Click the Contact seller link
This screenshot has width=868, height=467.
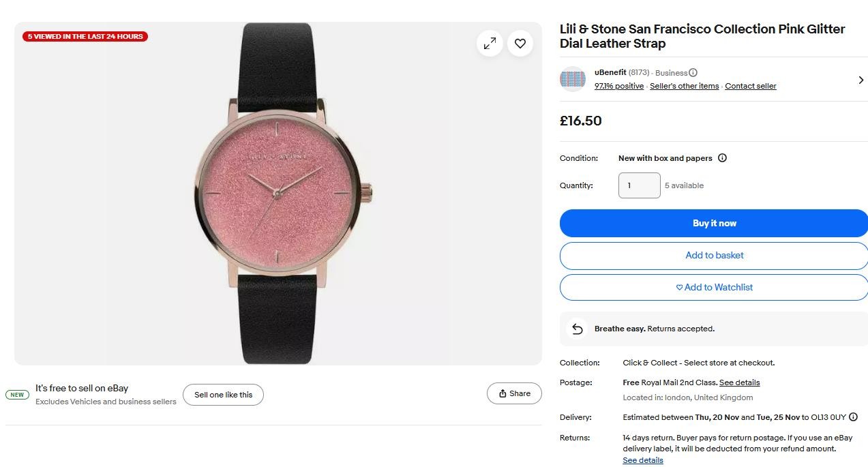coord(750,87)
